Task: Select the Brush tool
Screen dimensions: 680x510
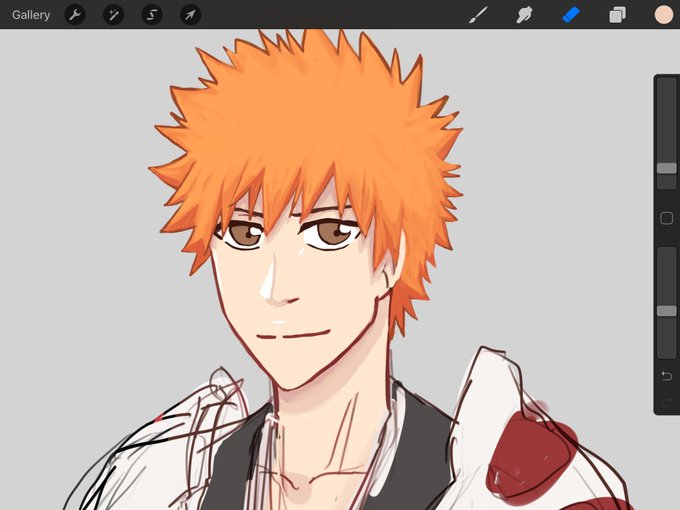Action: pyautogui.click(x=478, y=15)
